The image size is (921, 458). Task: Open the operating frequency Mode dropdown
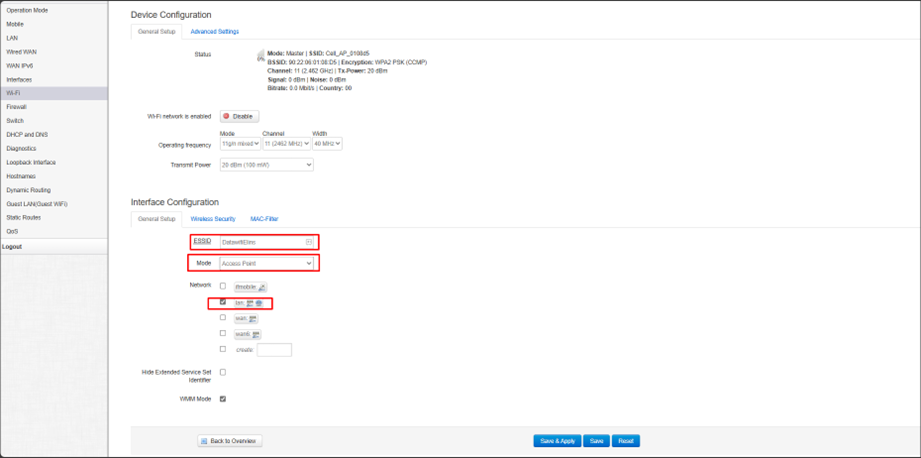point(240,144)
